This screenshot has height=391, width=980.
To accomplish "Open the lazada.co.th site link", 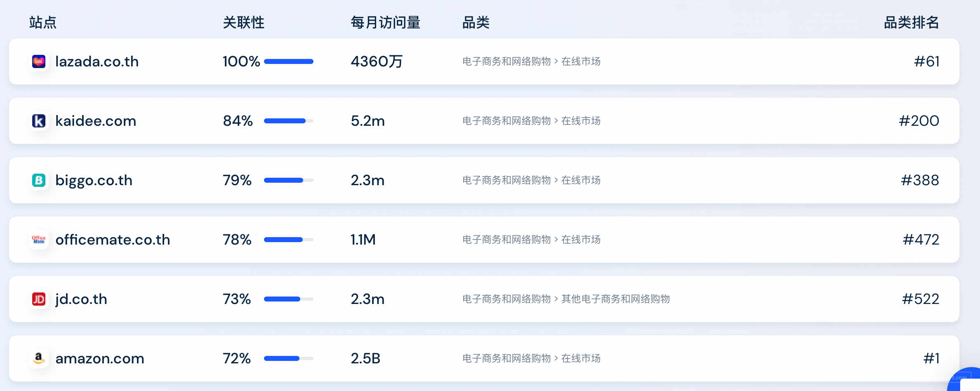I will 97,61.
